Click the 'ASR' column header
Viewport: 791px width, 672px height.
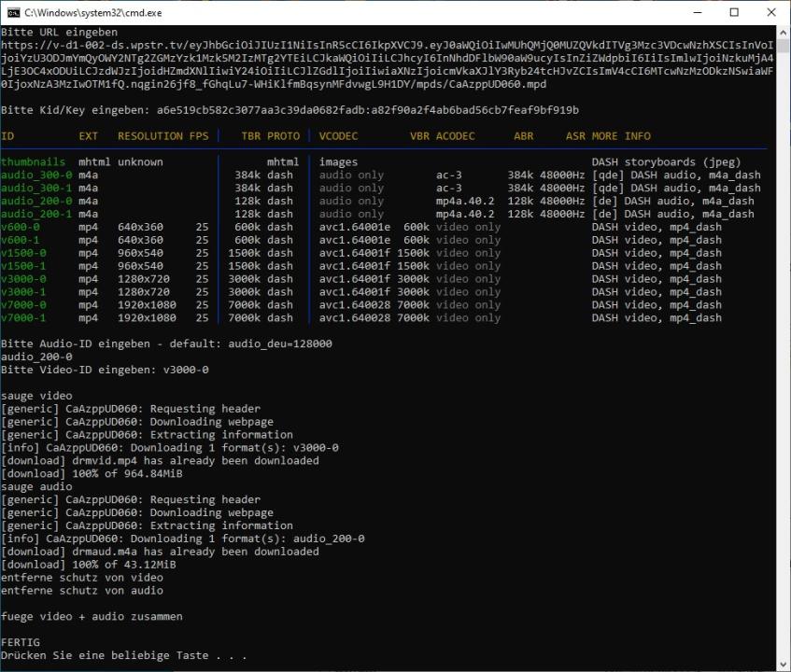pos(575,136)
